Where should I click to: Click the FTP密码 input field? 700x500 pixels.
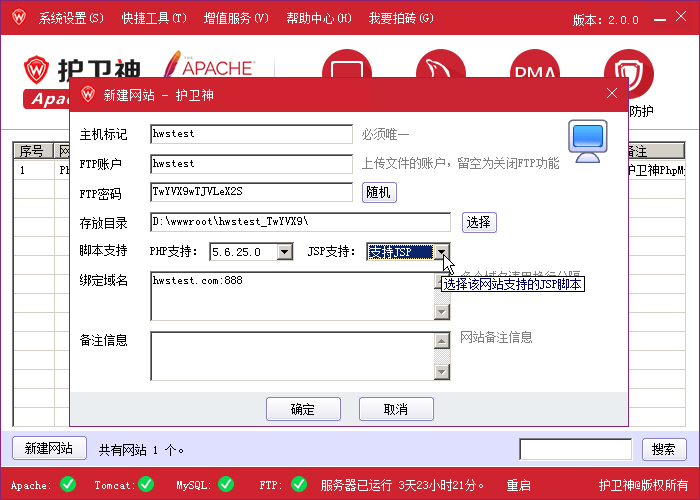click(x=251, y=192)
